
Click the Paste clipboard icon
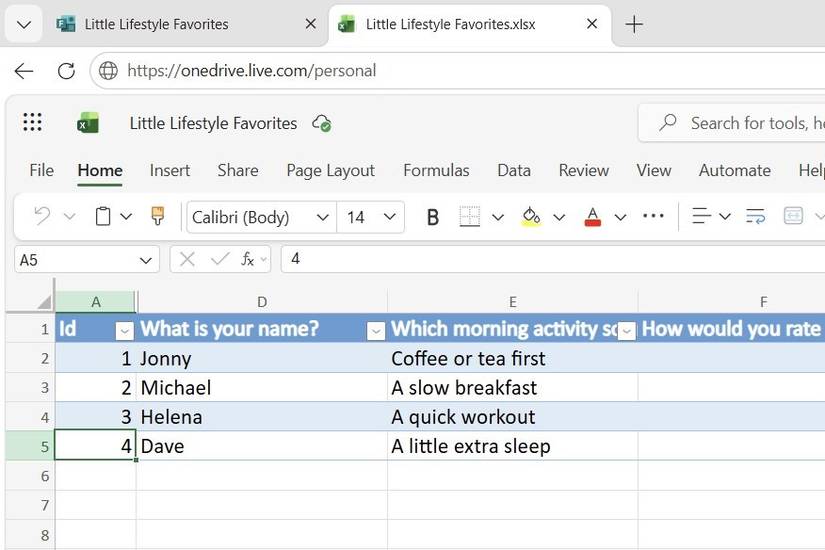[x=103, y=216]
